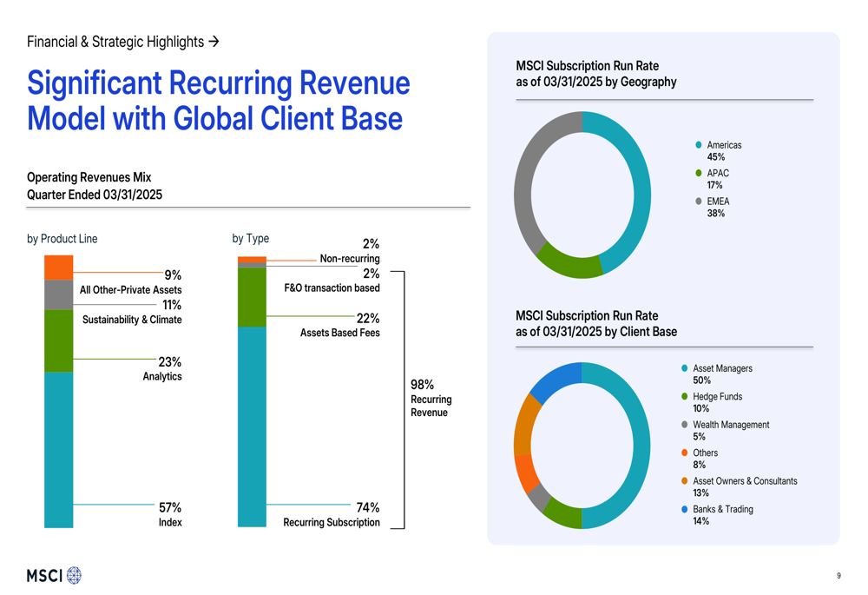Click the Hedge Funds legend dot
Image resolution: width=868 pixels, height=595 pixels.
pyautogui.click(x=685, y=397)
